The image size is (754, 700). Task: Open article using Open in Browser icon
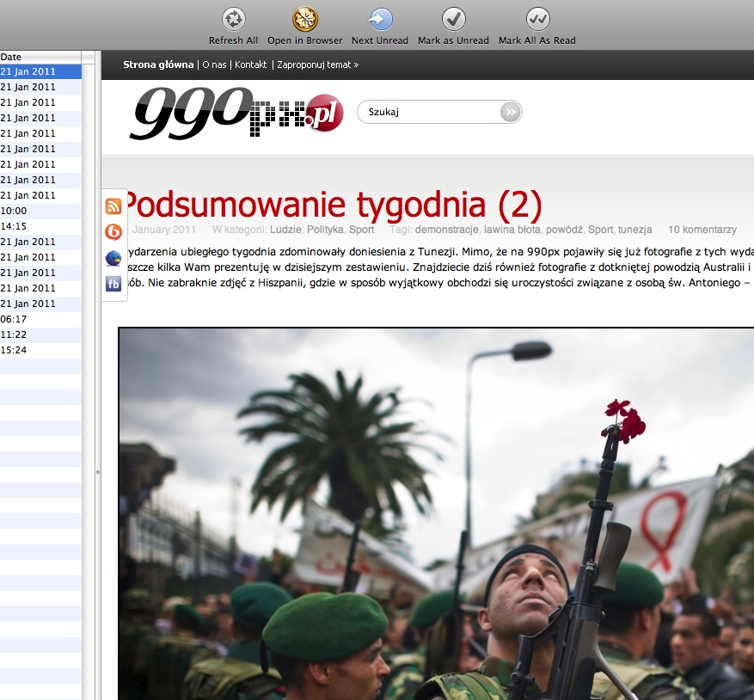click(x=304, y=19)
